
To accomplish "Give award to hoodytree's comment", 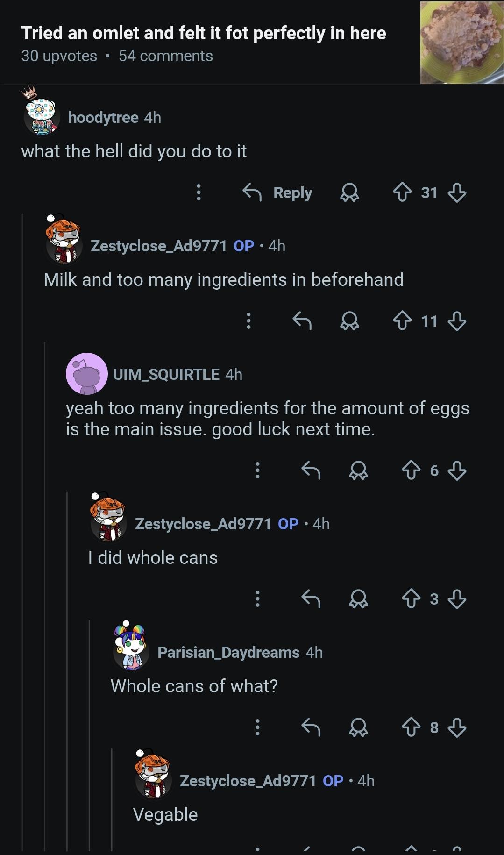I will (x=349, y=192).
